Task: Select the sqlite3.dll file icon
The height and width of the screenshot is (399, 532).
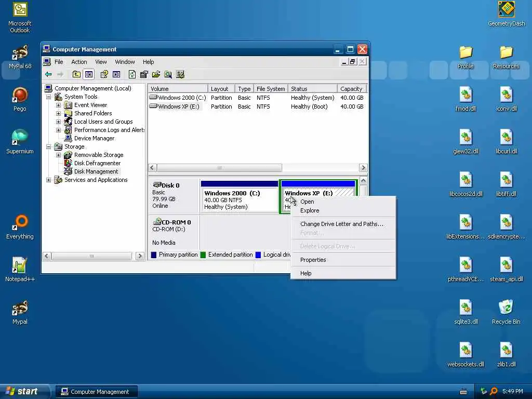Action: pos(465,312)
